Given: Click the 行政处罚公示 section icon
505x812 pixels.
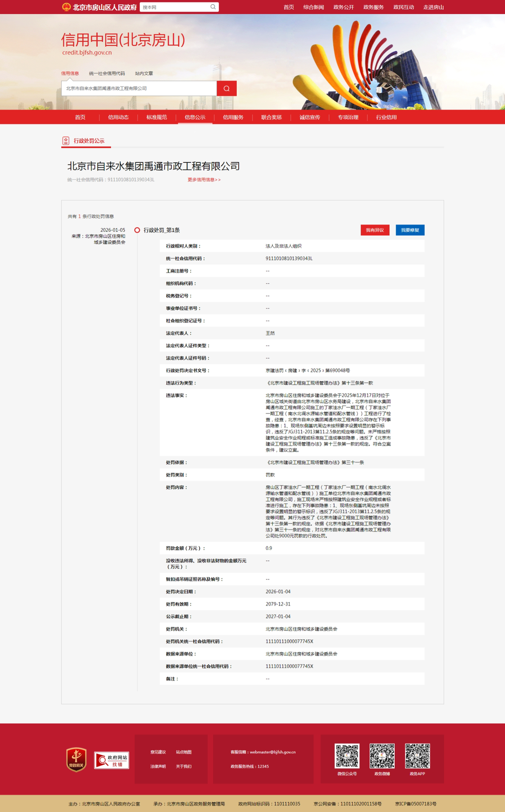Looking at the screenshot, I should [x=66, y=141].
